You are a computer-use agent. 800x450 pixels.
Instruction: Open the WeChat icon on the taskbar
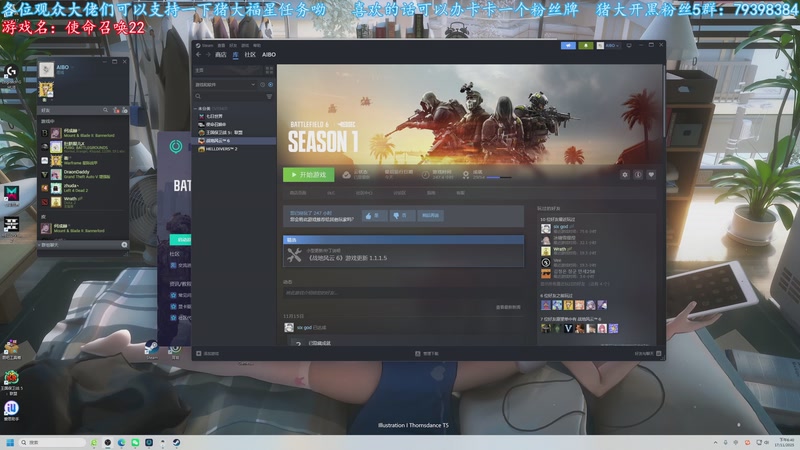click(135, 442)
